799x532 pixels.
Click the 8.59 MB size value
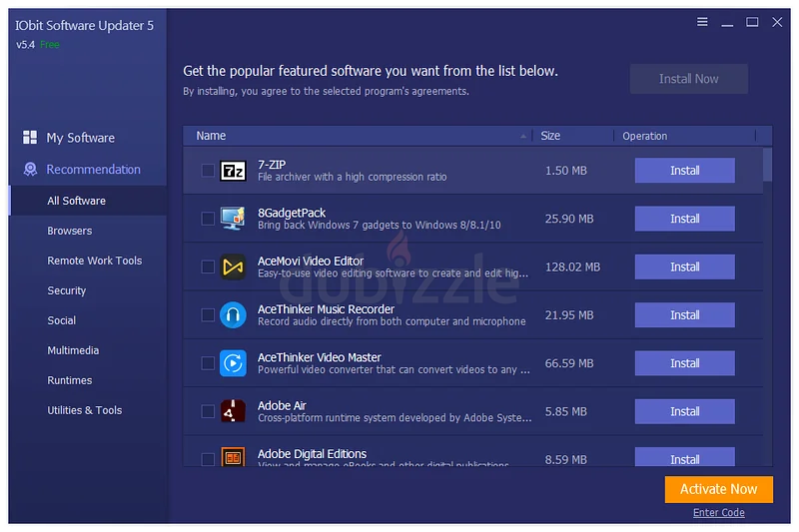coord(566,459)
